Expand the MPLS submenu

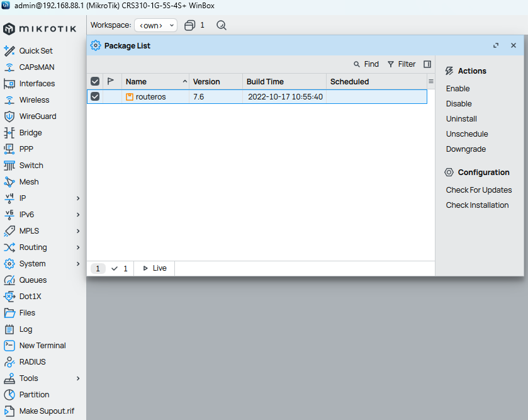(78, 231)
